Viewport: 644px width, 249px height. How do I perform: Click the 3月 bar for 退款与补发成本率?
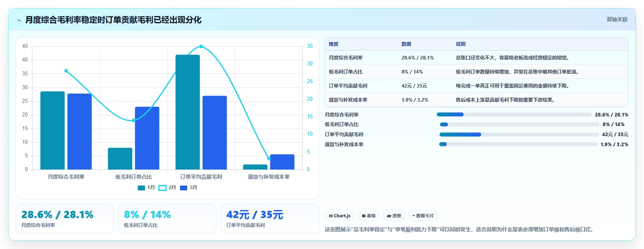click(282, 162)
